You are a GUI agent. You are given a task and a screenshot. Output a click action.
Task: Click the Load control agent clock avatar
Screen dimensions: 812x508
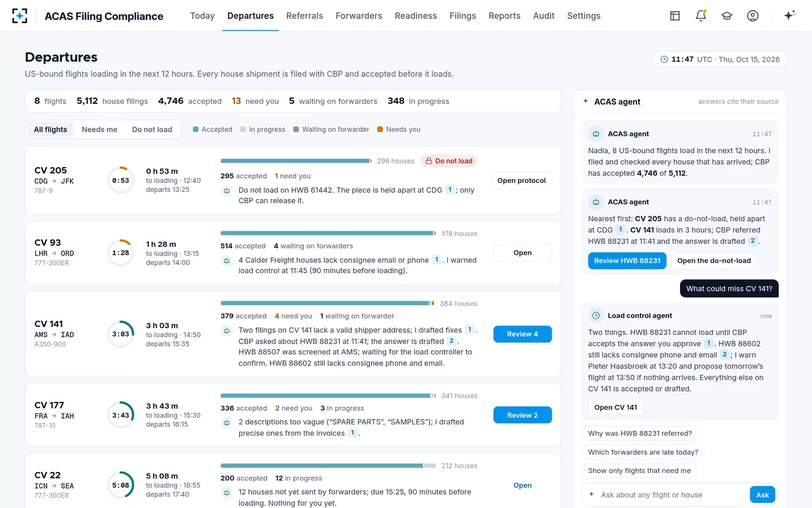pyautogui.click(x=595, y=316)
